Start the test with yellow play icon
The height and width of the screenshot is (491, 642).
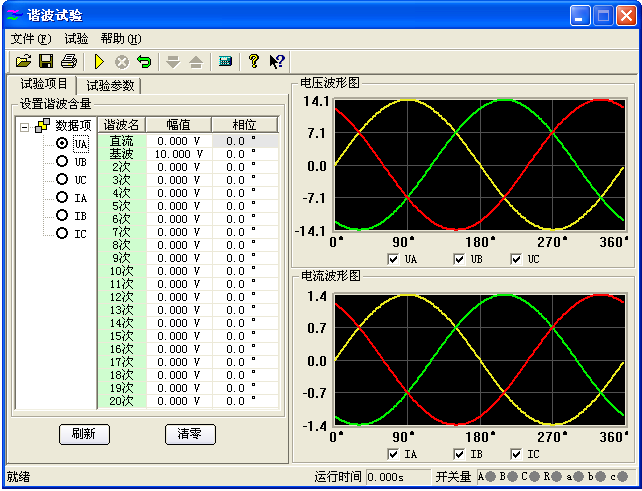(99, 62)
